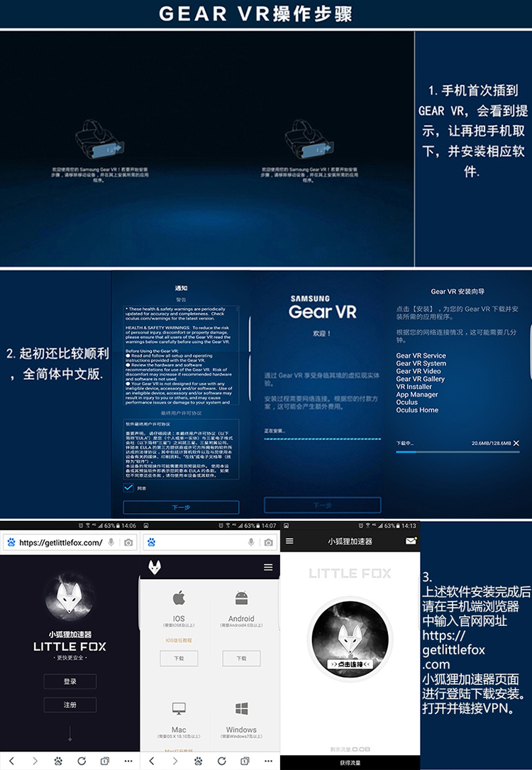
Task: Tick the 同意 agreement checkbox
Action: pos(128,488)
